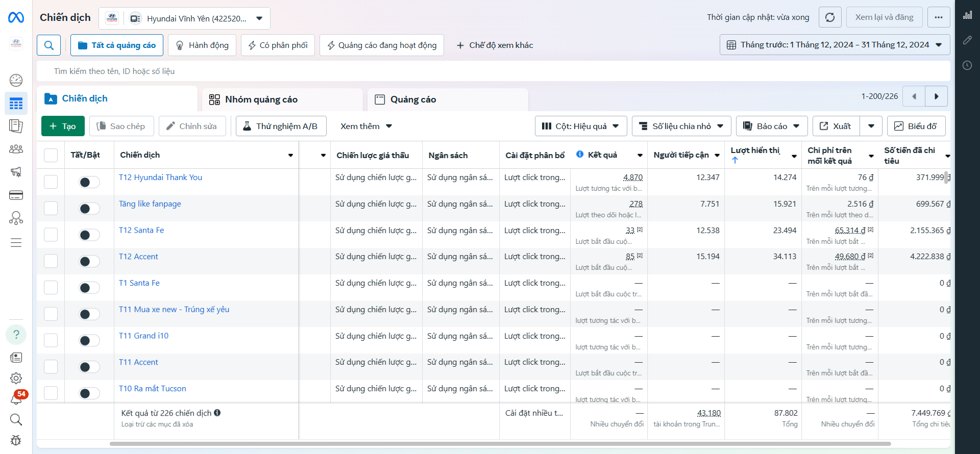
Task: Tick the select-all checkbox in table header
Action: pyautogui.click(x=51, y=155)
